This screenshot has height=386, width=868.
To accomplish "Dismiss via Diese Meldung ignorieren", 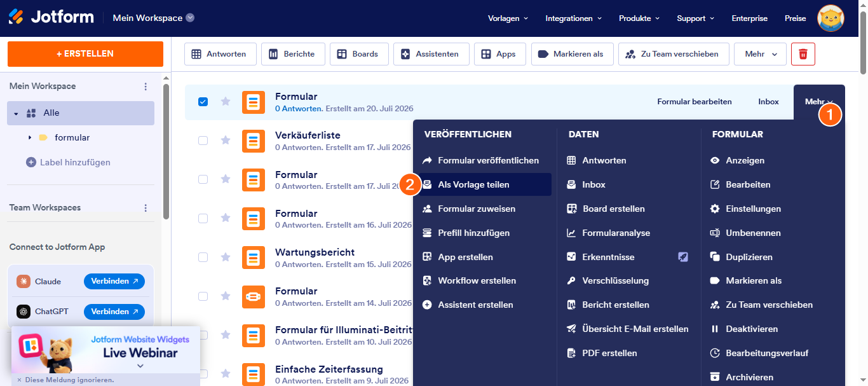I will pos(65,380).
